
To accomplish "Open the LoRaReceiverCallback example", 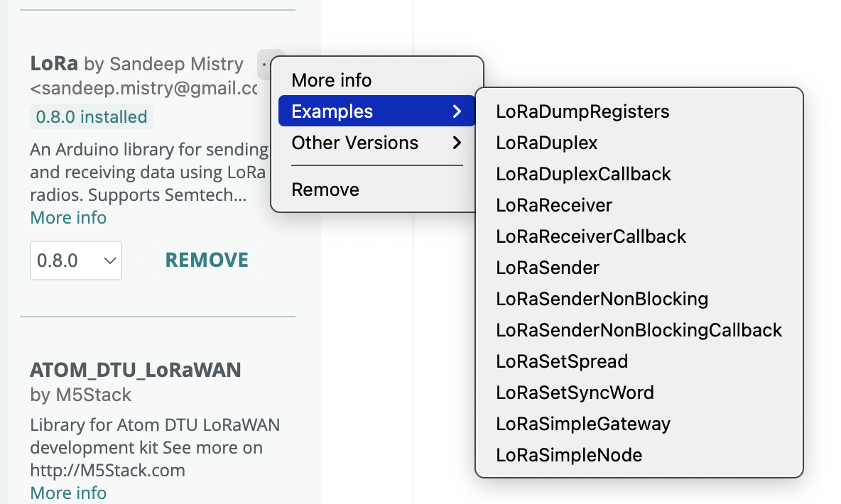I will (639, 236).
